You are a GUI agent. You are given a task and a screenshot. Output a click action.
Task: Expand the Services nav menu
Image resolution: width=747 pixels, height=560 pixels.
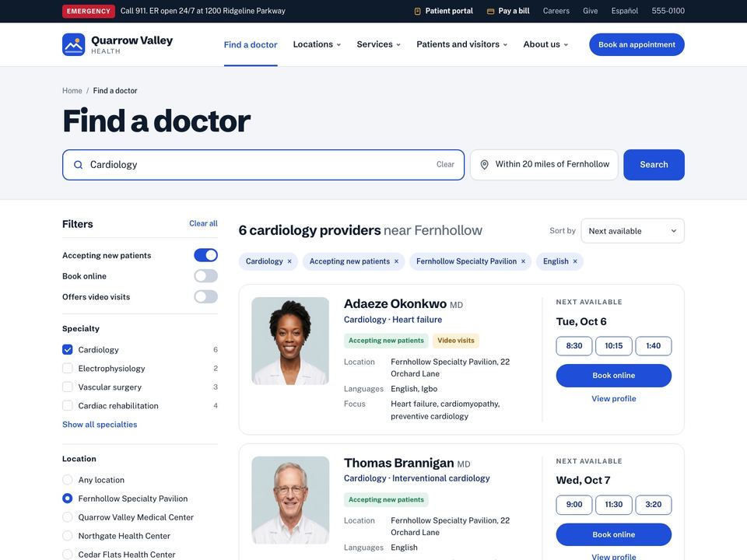(379, 44)
